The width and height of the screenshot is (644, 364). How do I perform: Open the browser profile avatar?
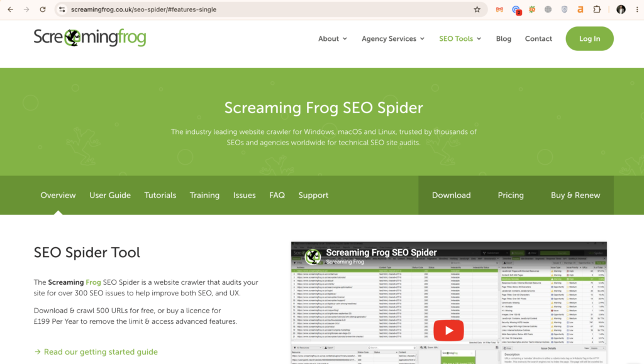tap(621, 9)
